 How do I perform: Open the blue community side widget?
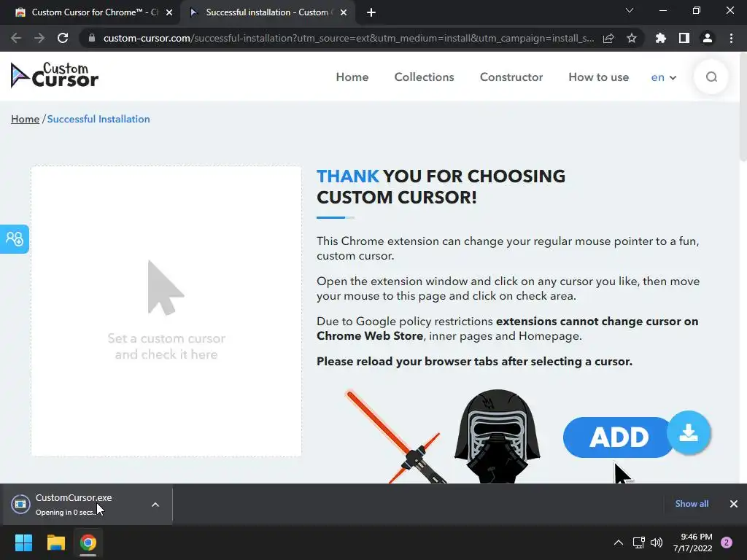point(15,238)
